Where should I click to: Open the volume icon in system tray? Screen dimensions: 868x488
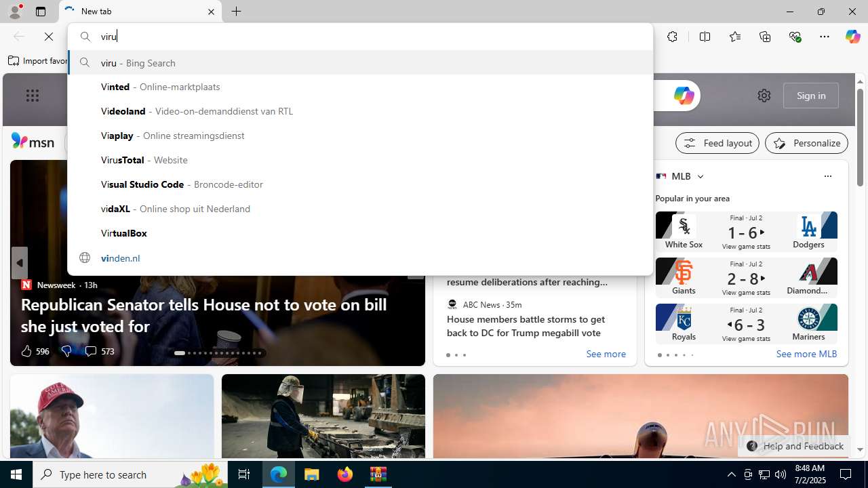click(781, 474)
